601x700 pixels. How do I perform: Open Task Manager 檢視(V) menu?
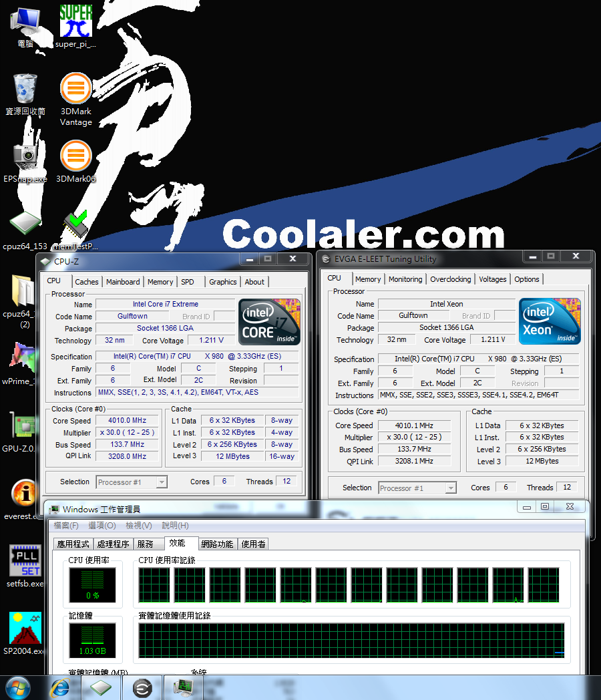tap(139, 526)
